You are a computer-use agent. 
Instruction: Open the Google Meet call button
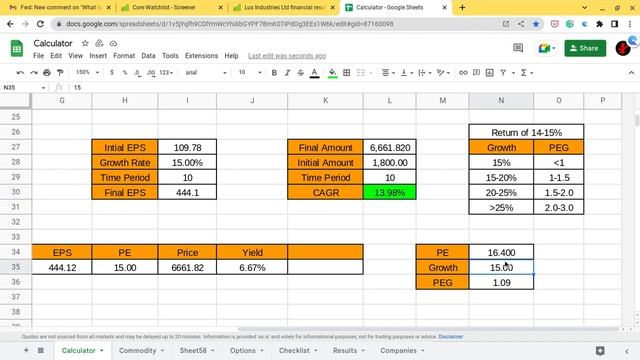coord(547,48)
